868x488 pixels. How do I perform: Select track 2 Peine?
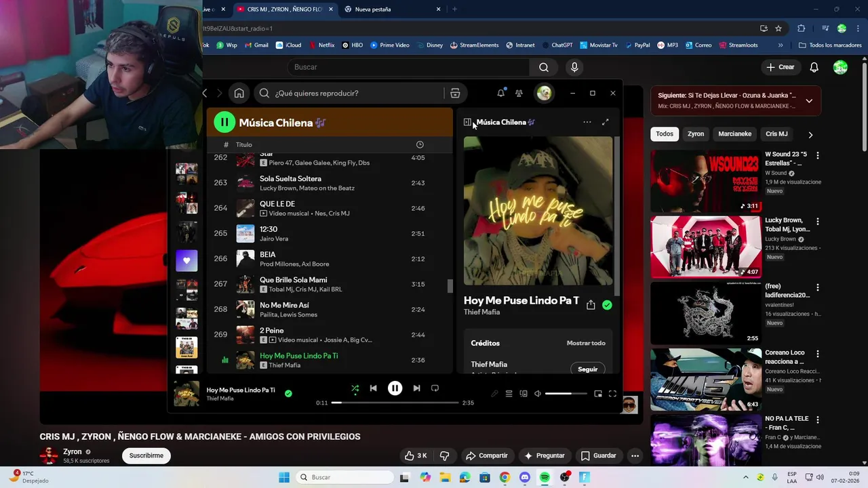click(330, 335)
